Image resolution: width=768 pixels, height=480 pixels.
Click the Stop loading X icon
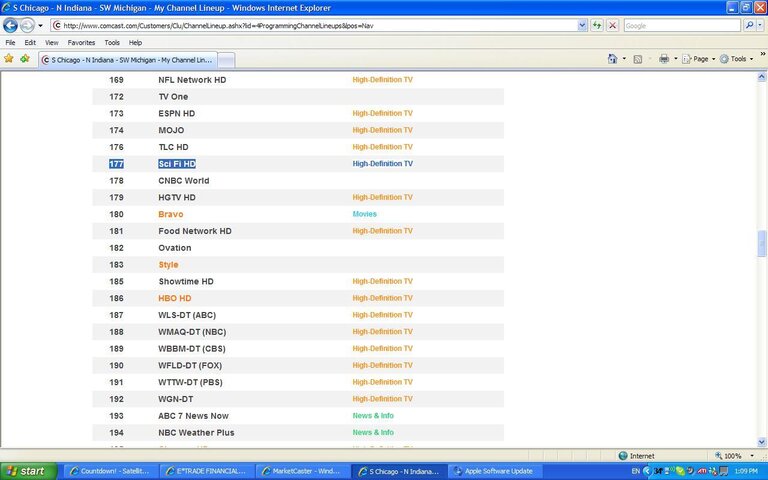(x=612, y=25)
